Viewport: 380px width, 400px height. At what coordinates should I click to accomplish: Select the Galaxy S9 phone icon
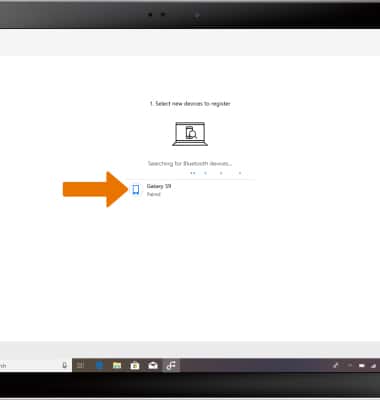click(x=136, y=190)
